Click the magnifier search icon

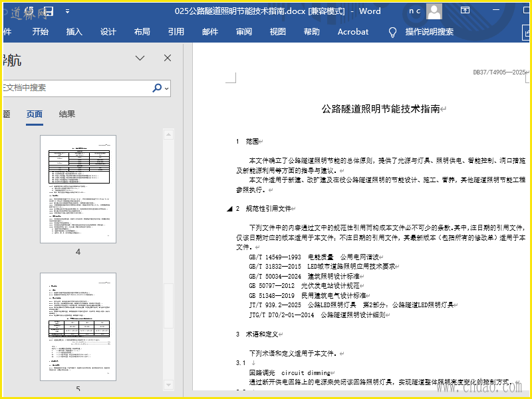157,88
